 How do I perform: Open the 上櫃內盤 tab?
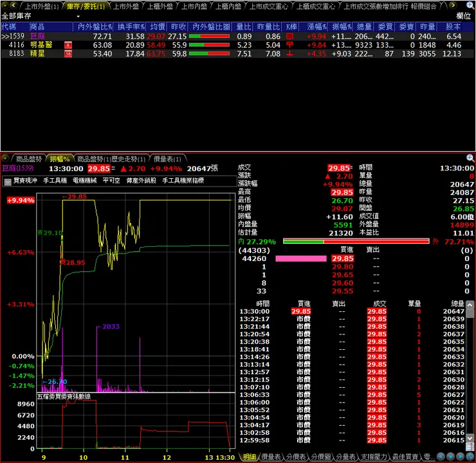pyautogui.click(x=228, y=6)
